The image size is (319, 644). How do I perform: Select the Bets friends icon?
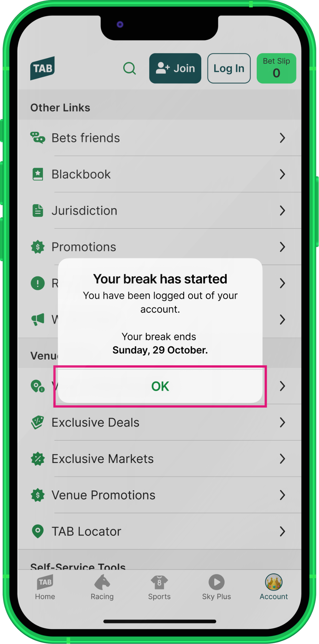pyautogui.click(x=38, y=138)
